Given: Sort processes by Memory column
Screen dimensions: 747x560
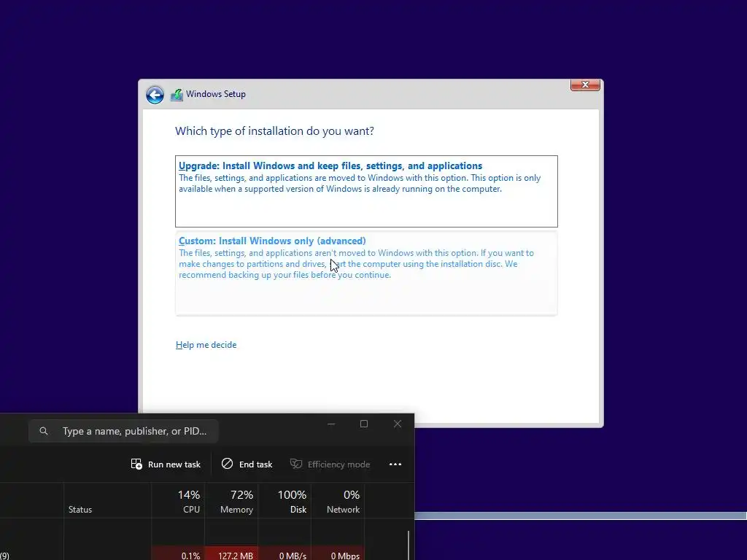Looking at the screenshot, I should [231, 500].
